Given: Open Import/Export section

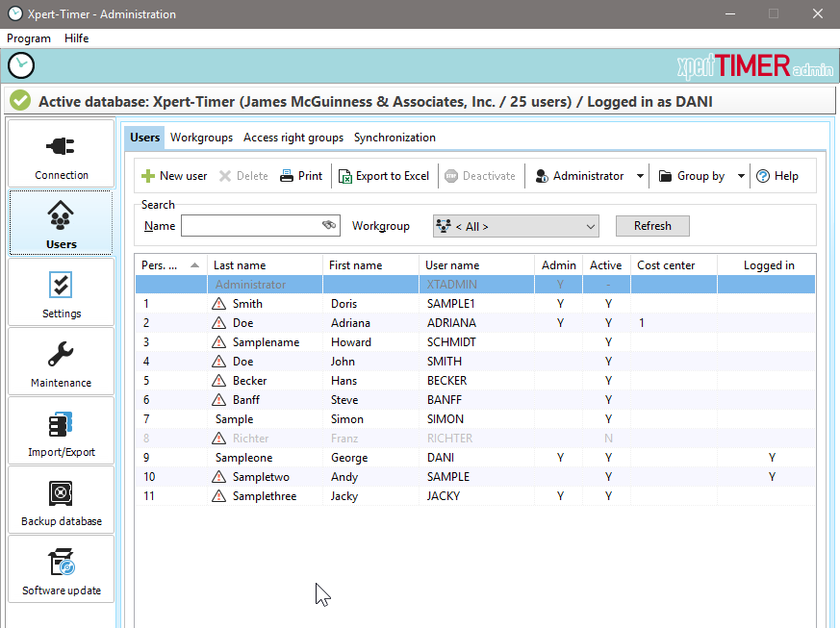Looking at the screenshot, I should coord(62,431).
